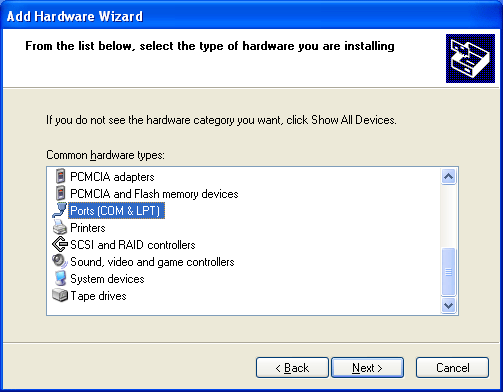
Task: Select Sound, video and game controllers
Action: click(152, 262)
